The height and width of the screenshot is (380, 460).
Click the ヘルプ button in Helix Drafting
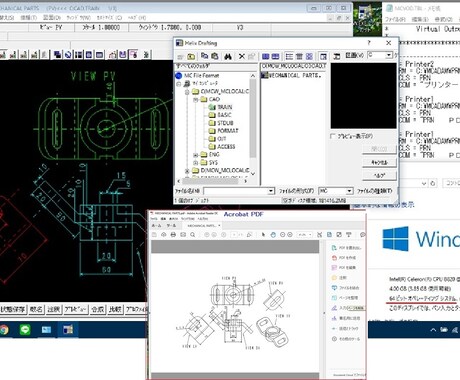[379, 175]
